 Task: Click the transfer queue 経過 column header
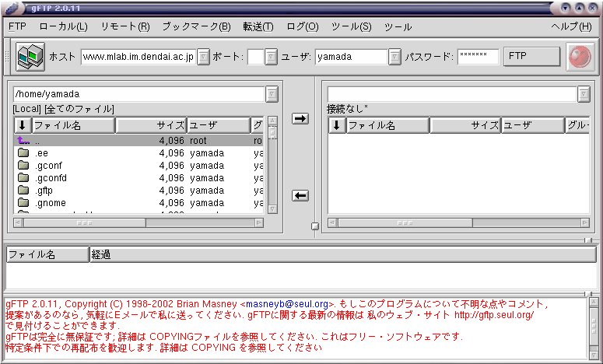coord(342,254)
